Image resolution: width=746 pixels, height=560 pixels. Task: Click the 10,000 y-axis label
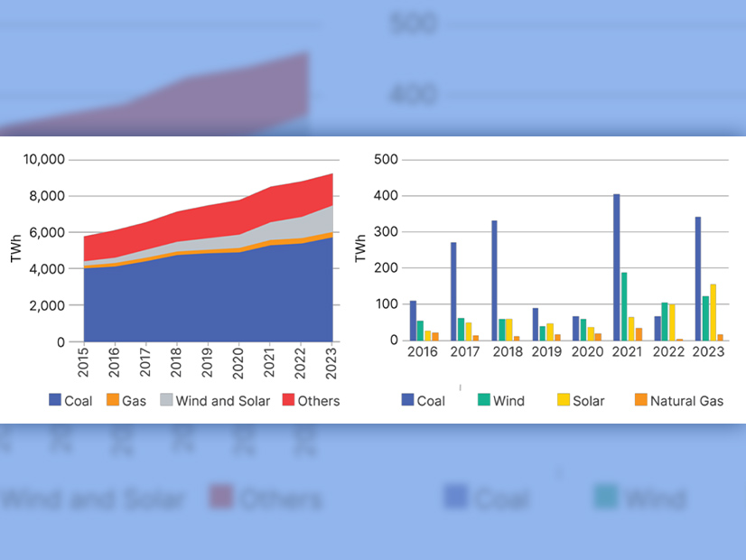(x=42, y=160)
